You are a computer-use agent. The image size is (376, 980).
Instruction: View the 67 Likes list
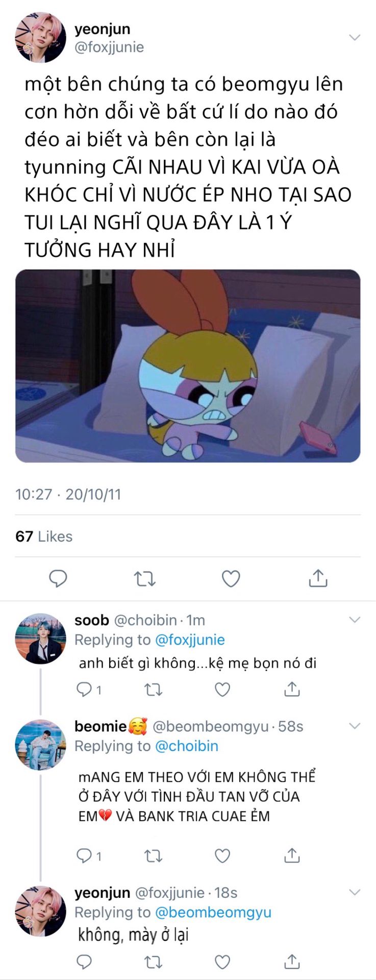point(44,536)
